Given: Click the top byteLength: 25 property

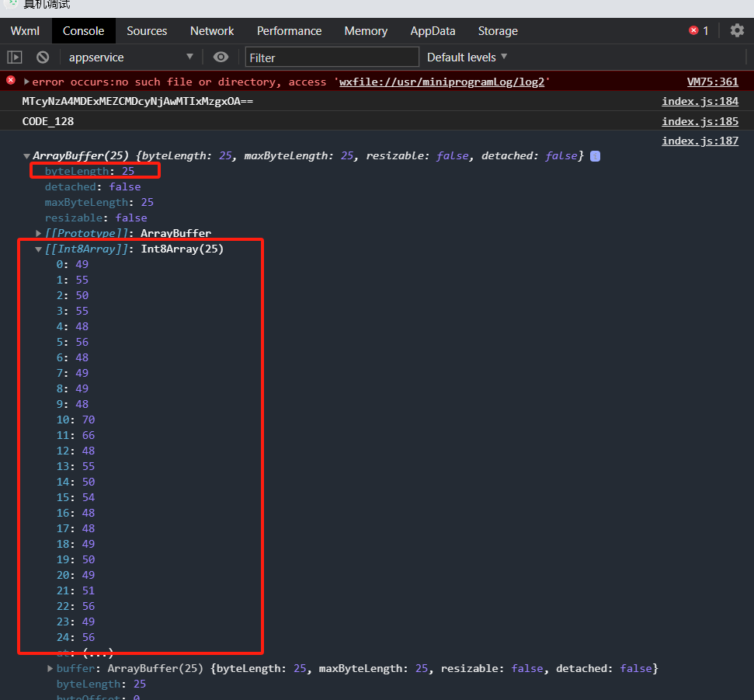Looking at the screenshot, I should coord(89,171).
